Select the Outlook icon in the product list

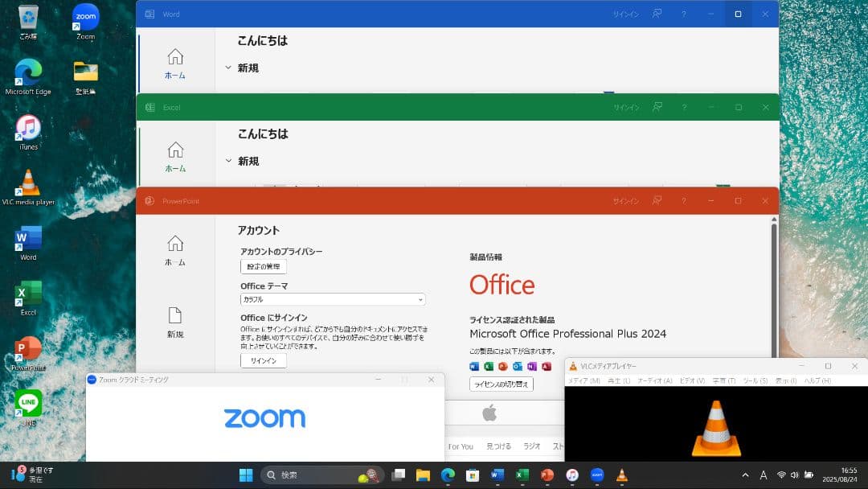pos(517,366)
